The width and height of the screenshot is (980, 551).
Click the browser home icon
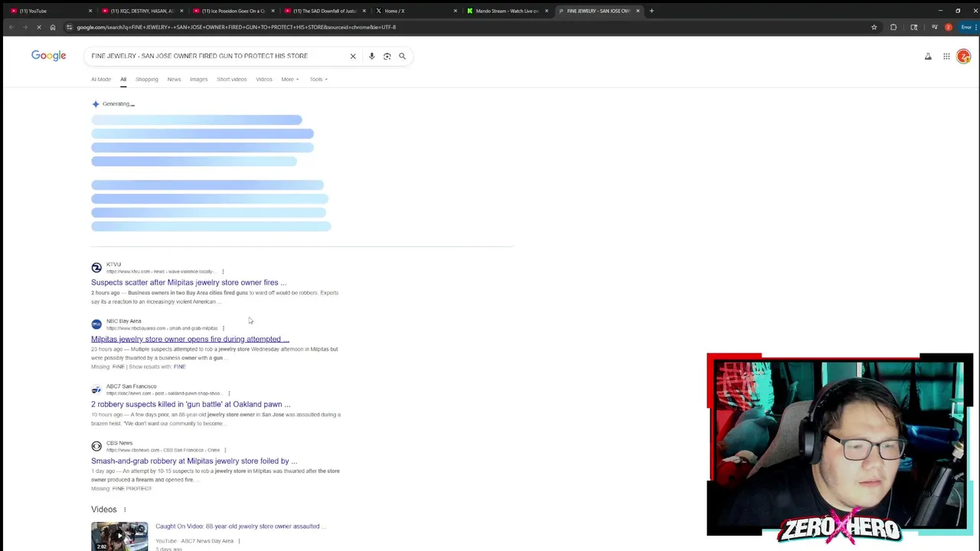[53, 27]
